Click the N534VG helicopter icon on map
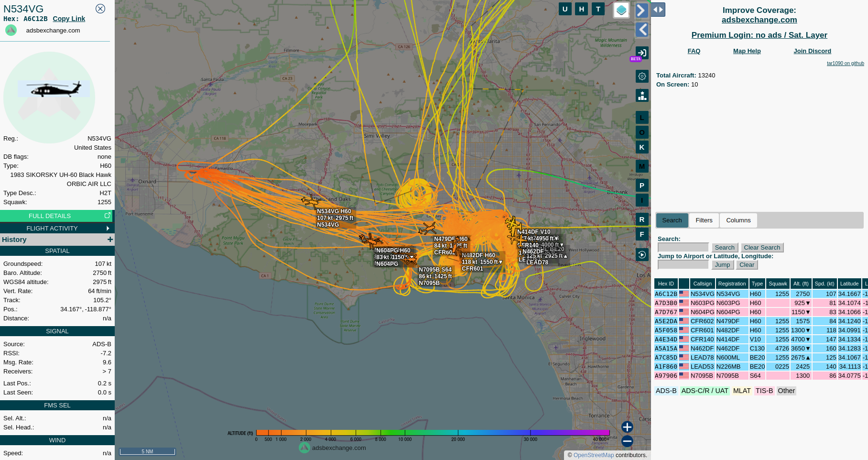 coord(311,201)
